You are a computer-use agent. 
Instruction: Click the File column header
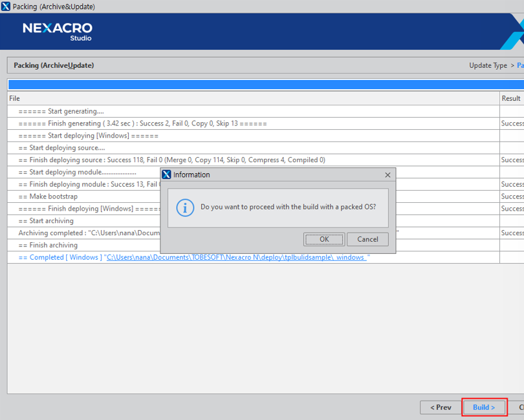pos(15,98)
